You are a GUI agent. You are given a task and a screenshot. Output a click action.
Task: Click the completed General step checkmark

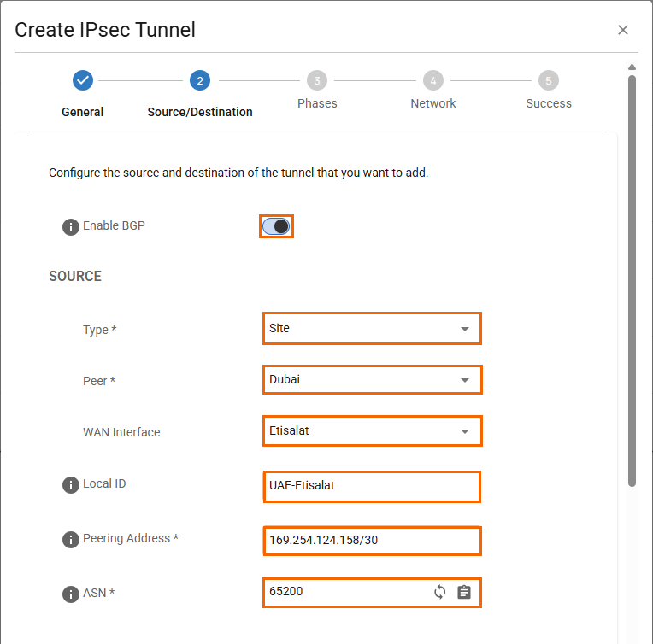point(83,80)
